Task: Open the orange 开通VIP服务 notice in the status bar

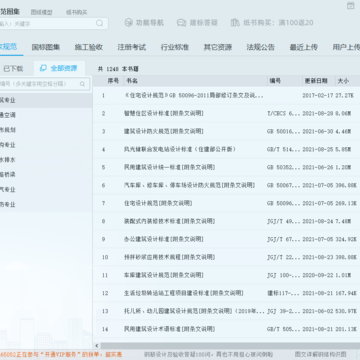Action: (x=61, y=354)
